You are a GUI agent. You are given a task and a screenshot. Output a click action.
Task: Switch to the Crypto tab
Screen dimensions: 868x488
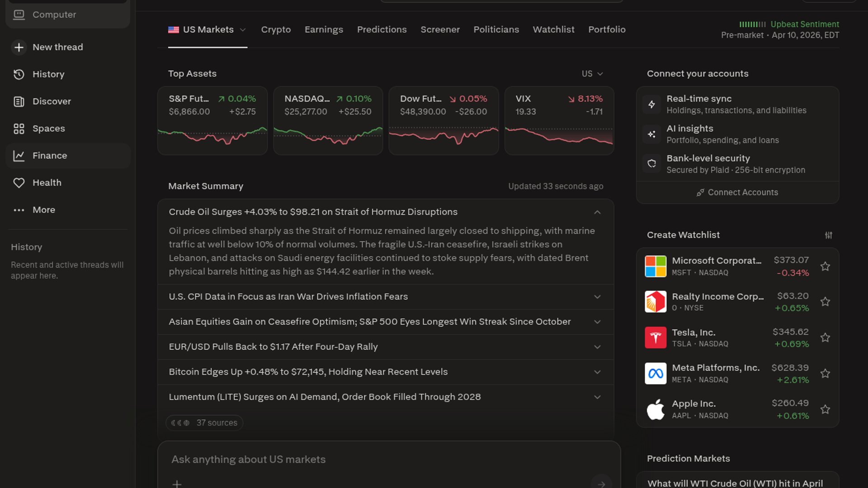pyautogui.click(x=276, y=30)
